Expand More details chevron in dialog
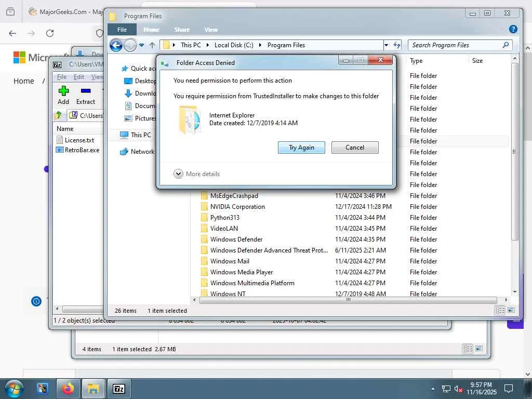This screenshot has width=532, height=399. [178, 174]
